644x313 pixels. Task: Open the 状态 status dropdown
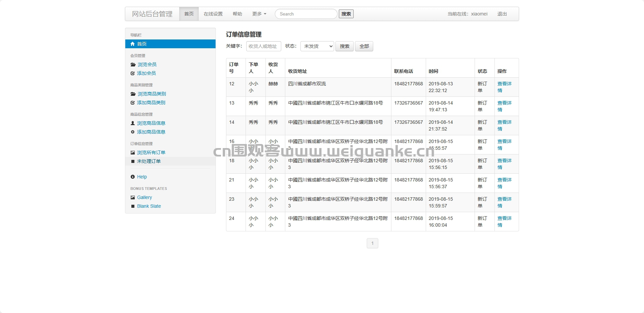[x=317, y=46]
